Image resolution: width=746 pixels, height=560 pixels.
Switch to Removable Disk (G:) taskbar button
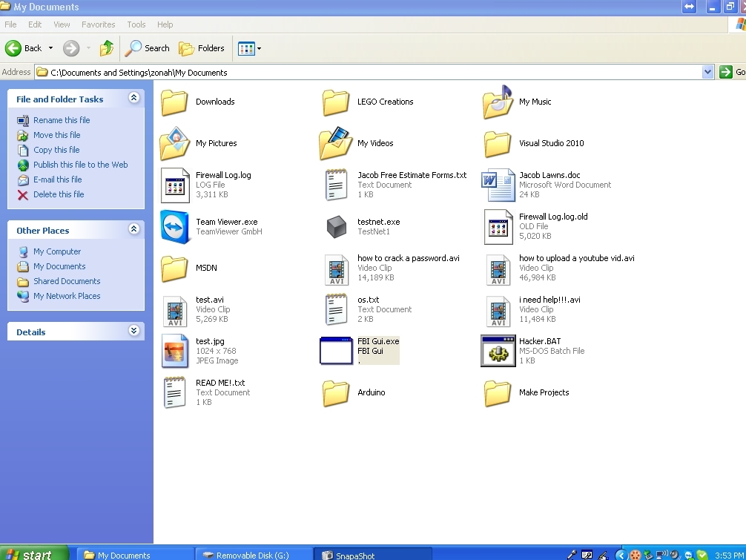[x=253, y=555]
